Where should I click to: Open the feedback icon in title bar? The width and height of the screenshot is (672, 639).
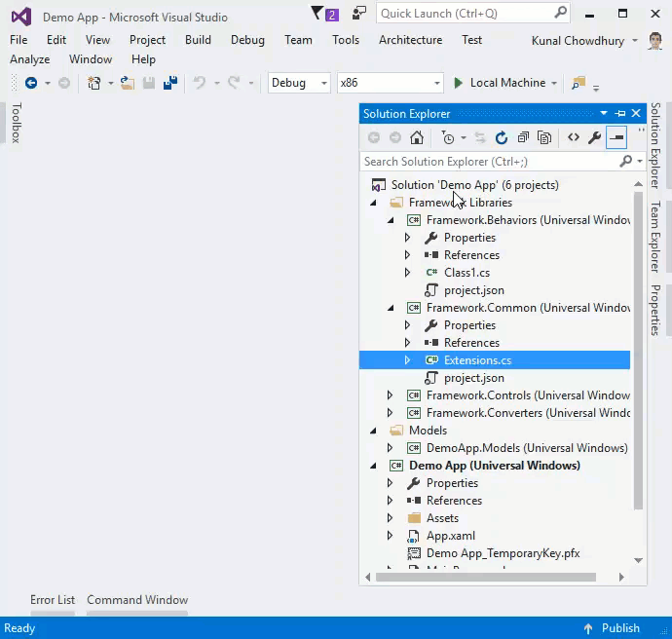pos(359,14)
